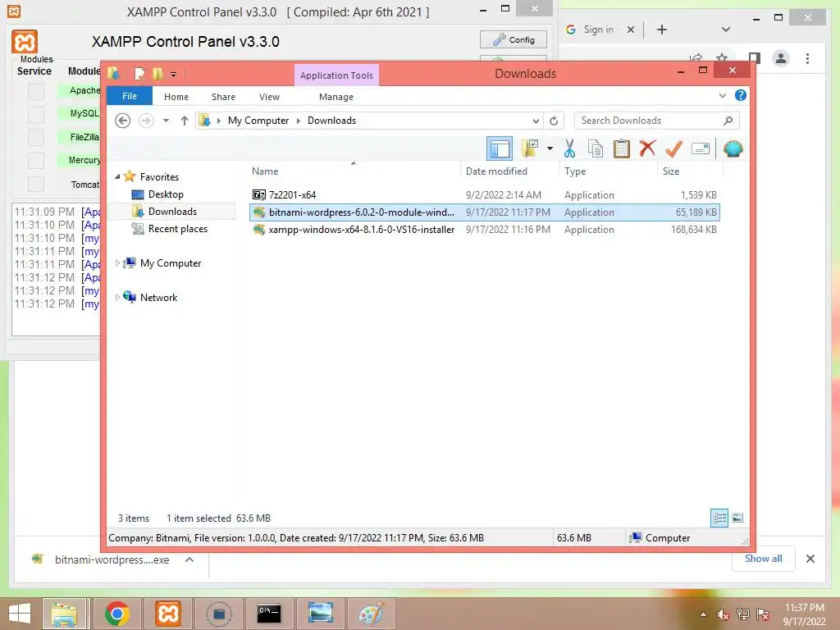Open the Home ribbon tab

[x=176, y=97]
